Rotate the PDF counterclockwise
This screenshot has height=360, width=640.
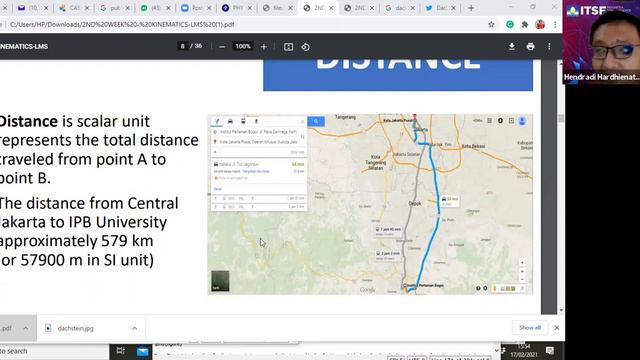[x=305, y=47]
